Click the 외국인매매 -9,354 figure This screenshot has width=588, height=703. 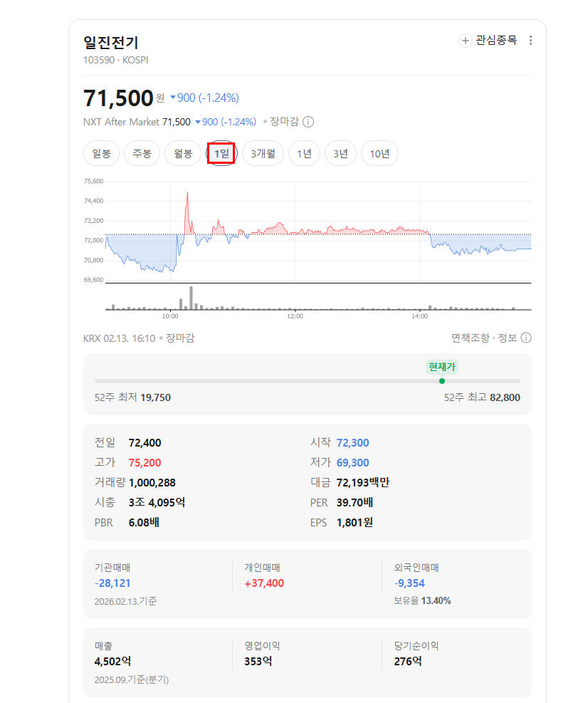coord(409,583)
